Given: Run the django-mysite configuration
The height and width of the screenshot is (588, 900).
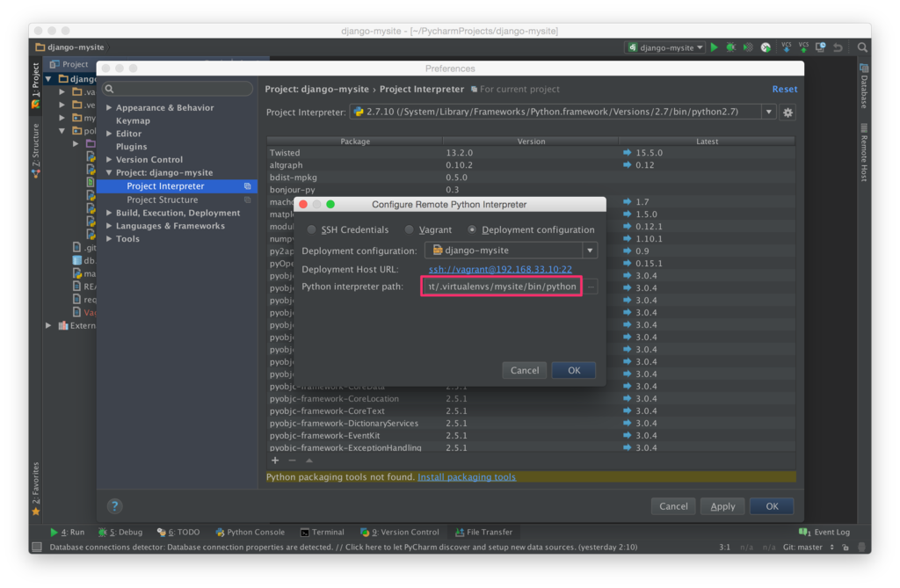Looking at the screenshot, I should (x=714, y=47).
